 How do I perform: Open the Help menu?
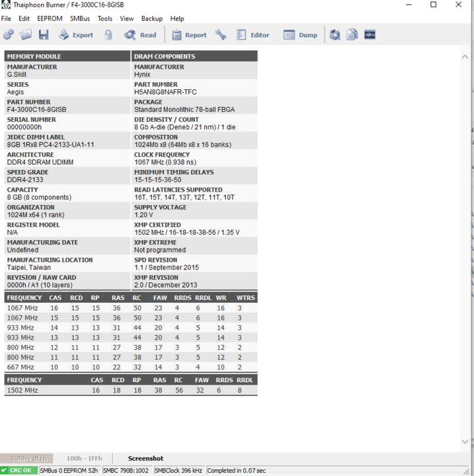tap(177, 19)
